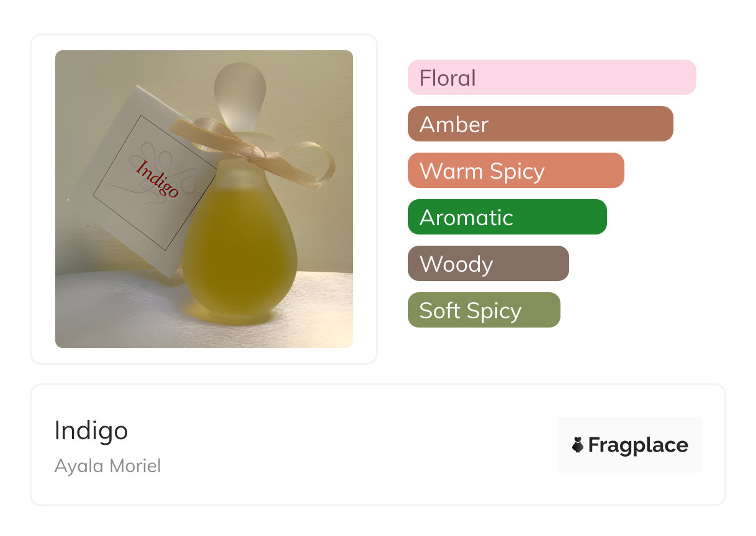The width and height of the screenshot is (756, 536).
Task: Open the Ayala Moriel brand name
Action: coord(107,466)
